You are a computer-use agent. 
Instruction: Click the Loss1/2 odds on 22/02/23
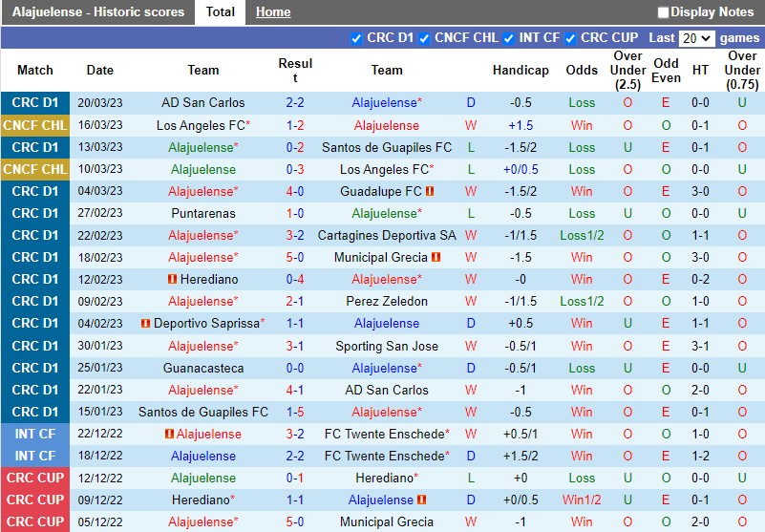pyautogui.click(x=582, y=235)
